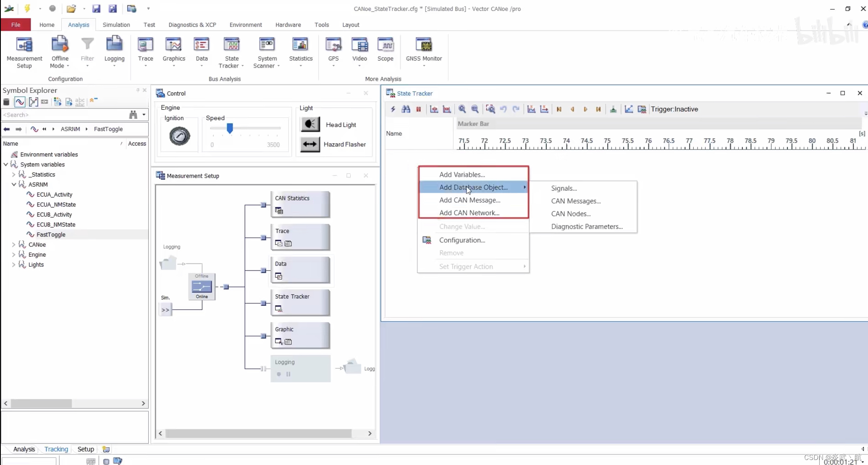Expand the Lights namespace node
The image size is (868, 465).
(14, 265)
